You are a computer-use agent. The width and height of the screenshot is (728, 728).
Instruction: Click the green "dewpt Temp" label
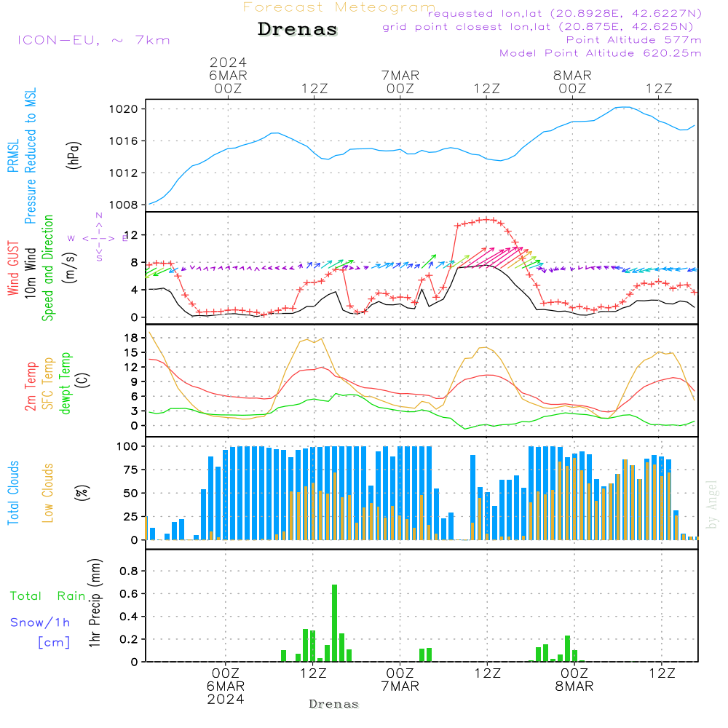click(x=65, y=383)
